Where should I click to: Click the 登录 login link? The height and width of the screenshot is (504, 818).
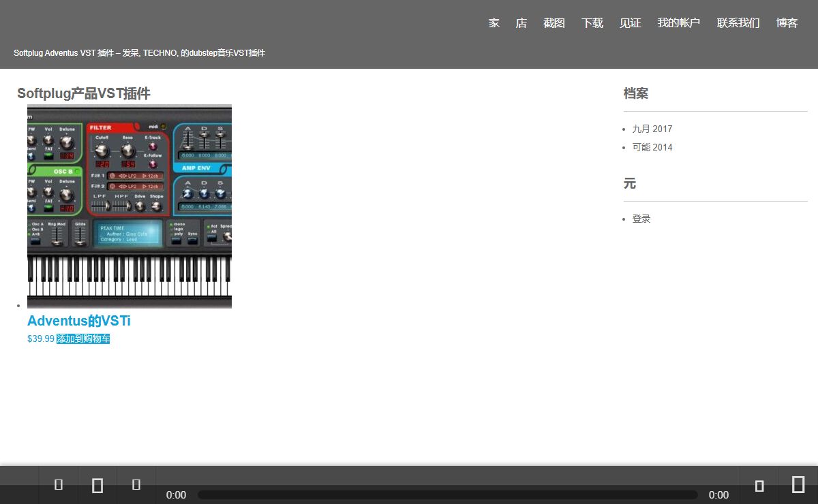pyautogui.click(x=641, y=219)
